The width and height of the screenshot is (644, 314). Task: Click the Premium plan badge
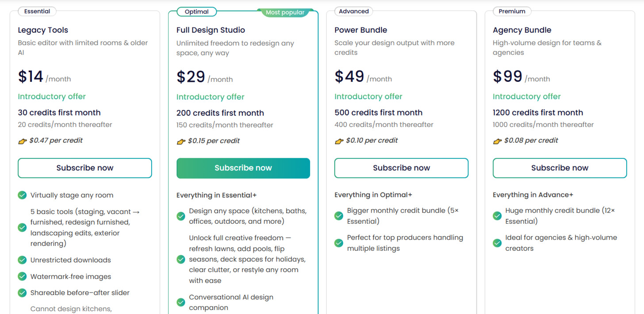coord(512,11)
